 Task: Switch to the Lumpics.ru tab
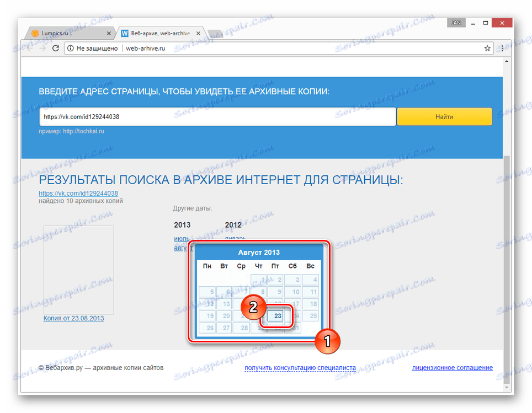[71, 33]
